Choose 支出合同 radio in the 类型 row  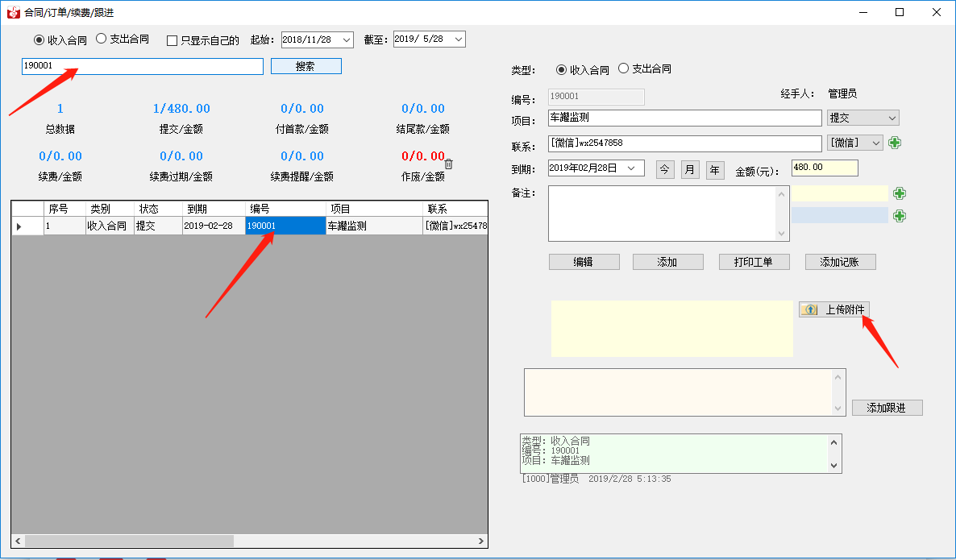[x=623, y=69]
